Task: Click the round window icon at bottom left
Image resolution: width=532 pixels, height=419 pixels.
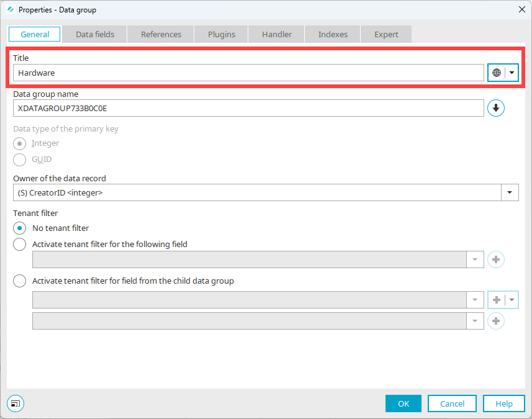Action: (16, 403)
